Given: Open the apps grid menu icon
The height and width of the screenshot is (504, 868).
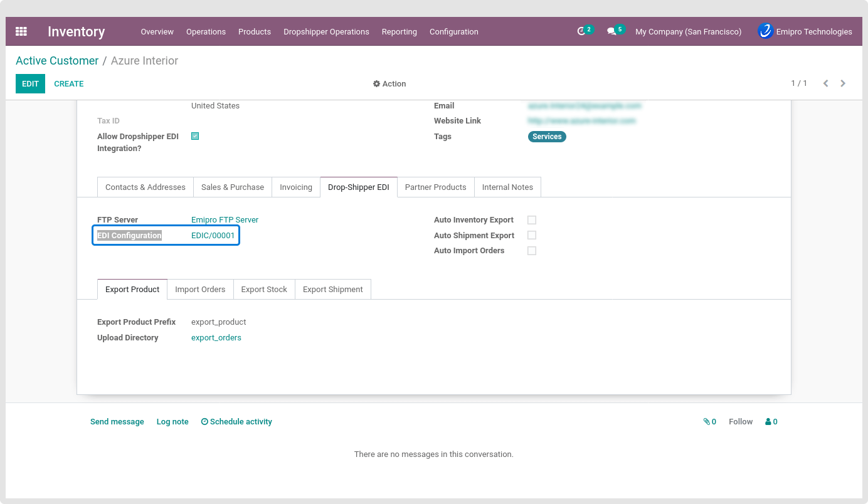Looking at the screenshot, I should pyautogui.click(x=21, y=31).
